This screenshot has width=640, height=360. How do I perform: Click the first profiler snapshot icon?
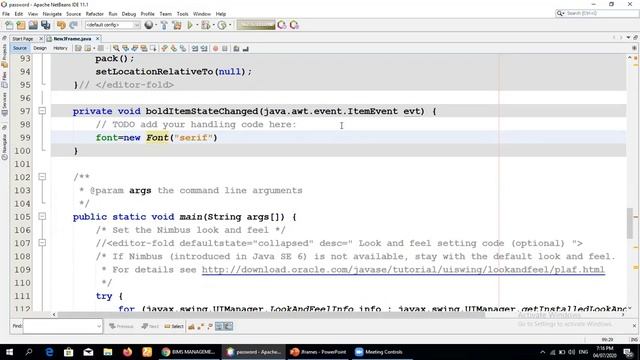point(282,25)
